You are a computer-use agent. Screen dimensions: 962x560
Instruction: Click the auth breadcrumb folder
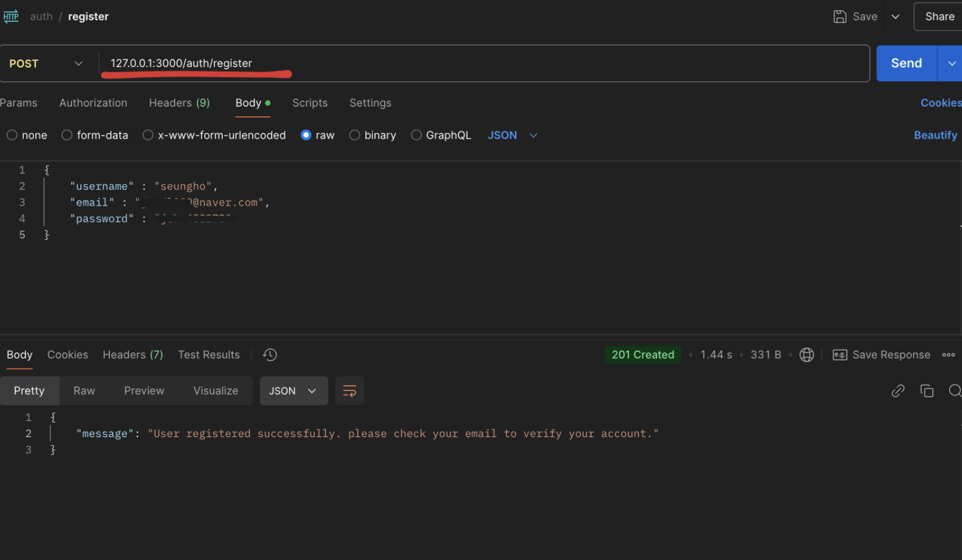[x=41, y=17]
